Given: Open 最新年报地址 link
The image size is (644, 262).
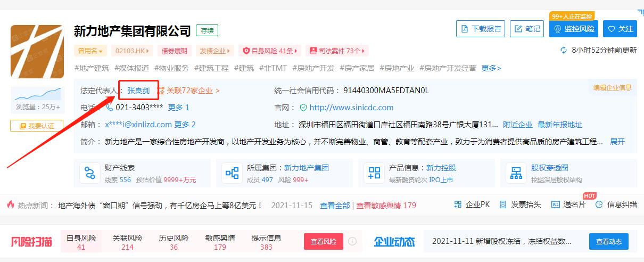Looking at the screenshot, I should pyautogui.click(x=560, y=125).
